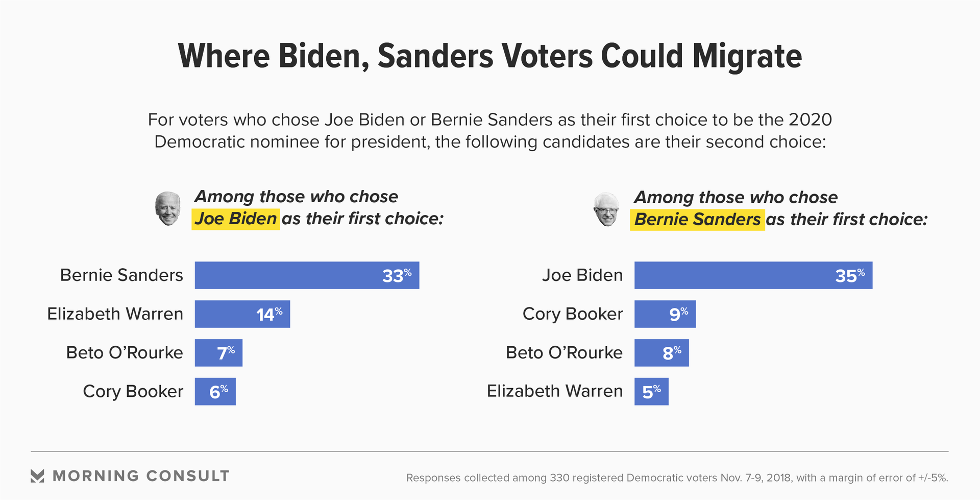
Task: Select the 35% Joe Biden bar
Action: click(x=753, y=275)
